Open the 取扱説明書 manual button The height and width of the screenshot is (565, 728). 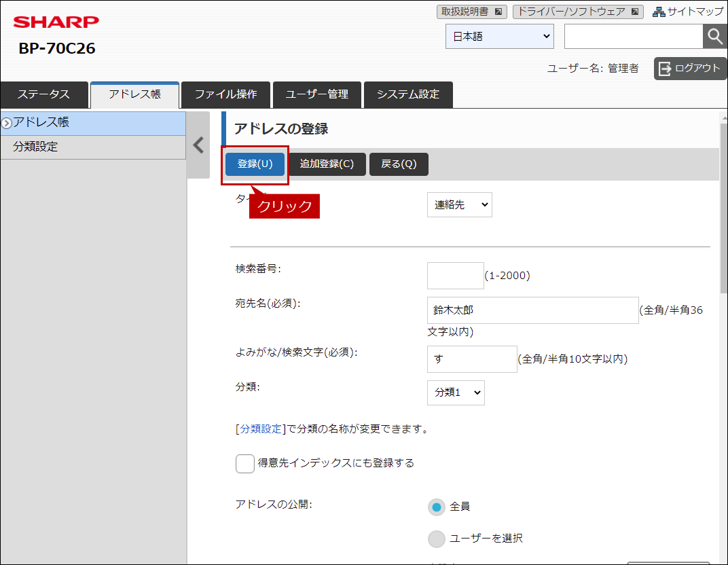[x=471, y=12]
